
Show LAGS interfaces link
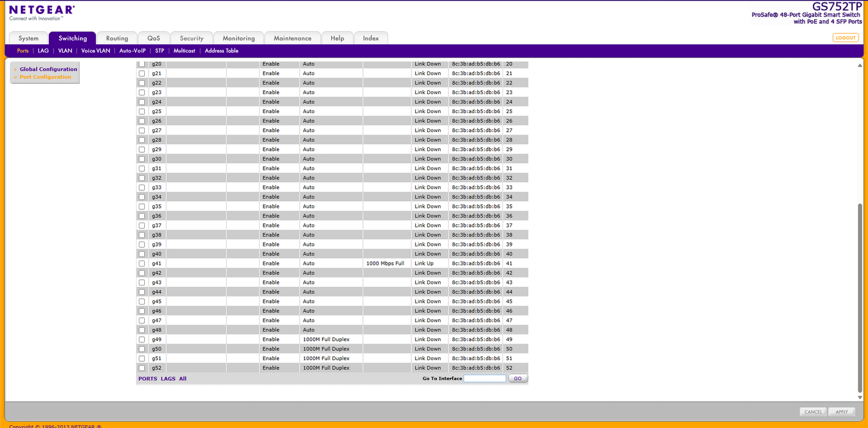coord(168,379)
